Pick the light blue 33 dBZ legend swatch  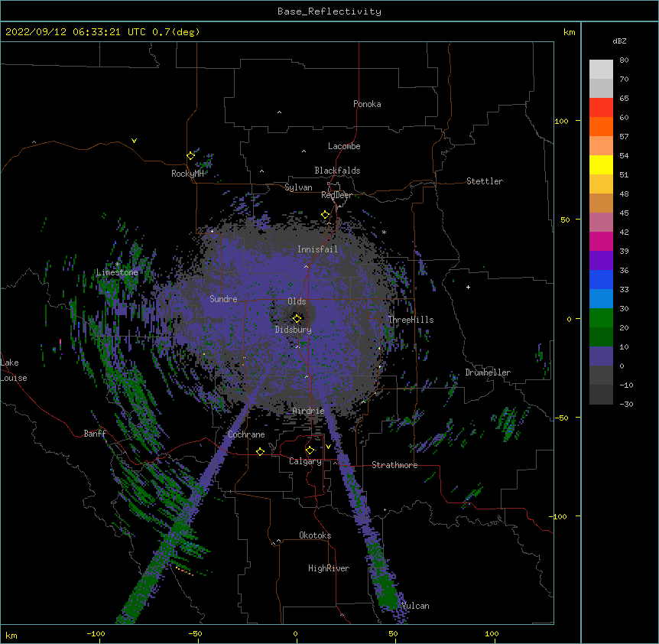click(601, 298)
